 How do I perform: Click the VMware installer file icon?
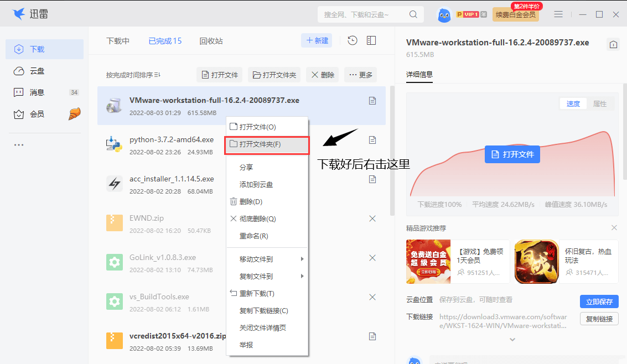tap(114, 105)
